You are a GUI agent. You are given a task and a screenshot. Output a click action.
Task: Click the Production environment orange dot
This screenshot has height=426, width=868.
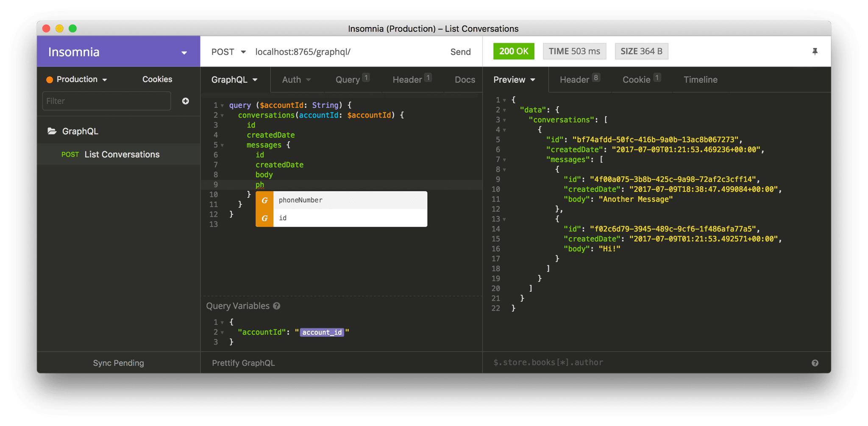click(x=50, y=79)
